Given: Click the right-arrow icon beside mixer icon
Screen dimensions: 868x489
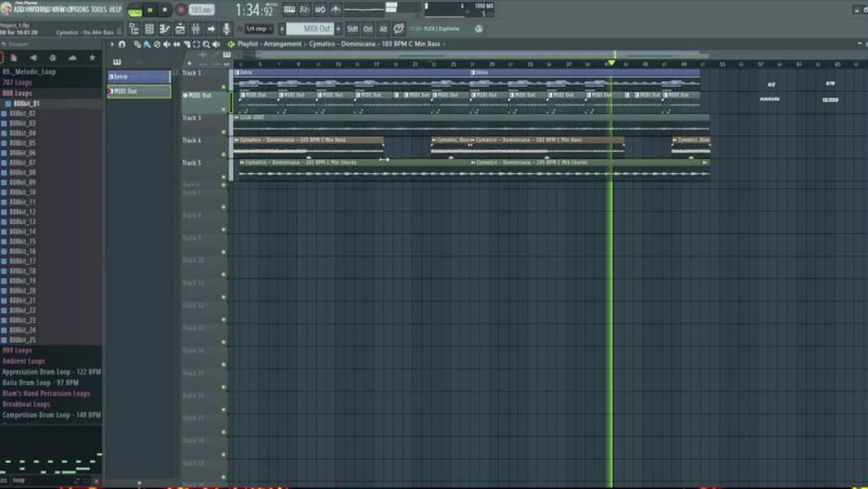Looking at the screenshot, I should pos(211,29).
